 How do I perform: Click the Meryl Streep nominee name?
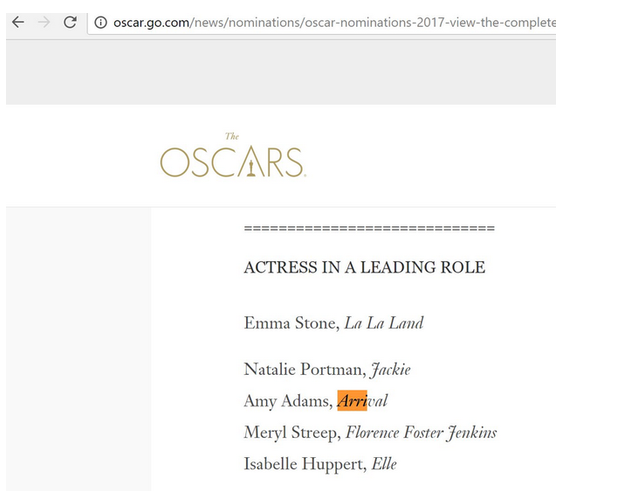point(290,432)
